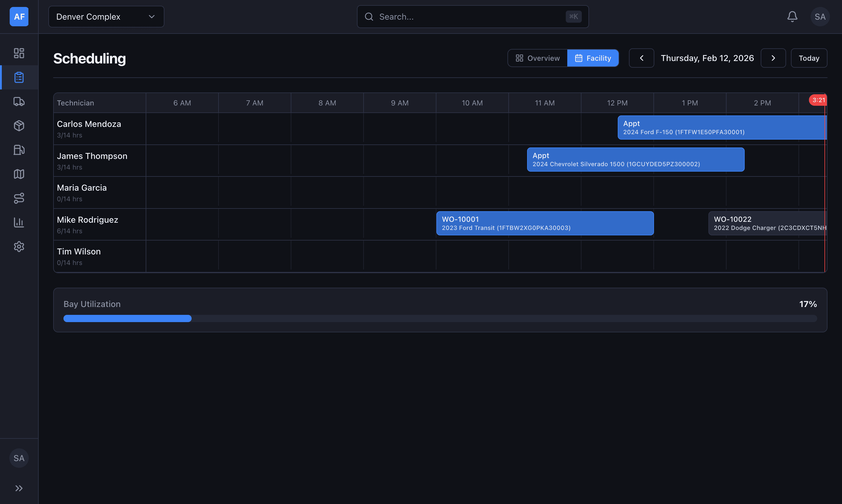Select technician Carlos Mendoza
The height and width of the screenshot is (504, 842).
tap(89, 124)
